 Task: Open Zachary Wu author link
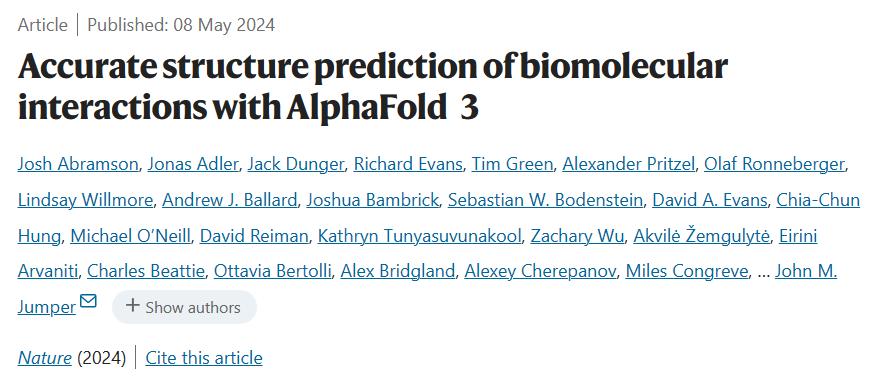pyautogui.click(x=577, y=236)
